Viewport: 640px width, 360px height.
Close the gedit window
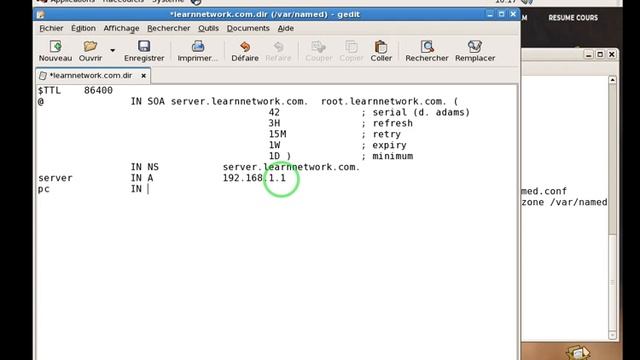coord(513,14)
